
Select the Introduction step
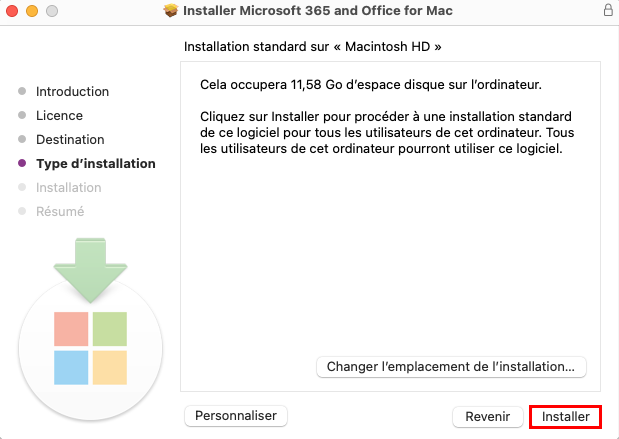[x=72, y=92]
